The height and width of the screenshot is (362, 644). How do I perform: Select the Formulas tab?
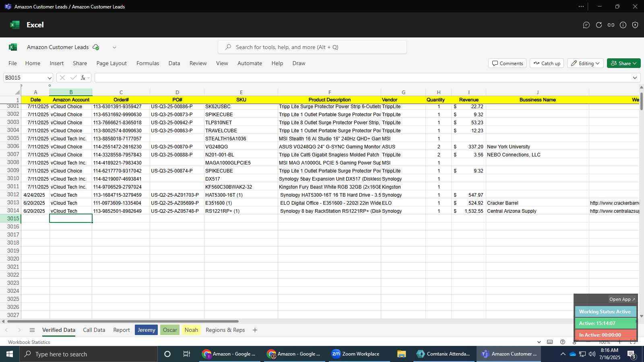coord(148,63)
